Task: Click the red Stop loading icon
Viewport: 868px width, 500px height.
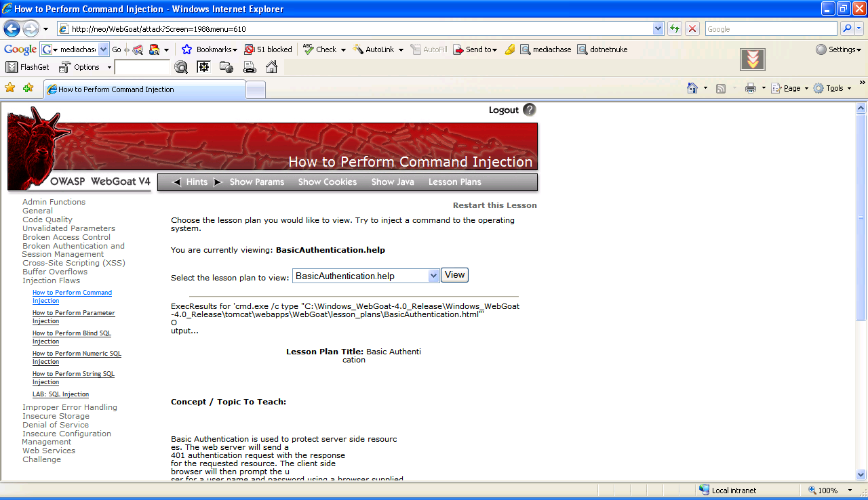Action: [x=692, y=29]
